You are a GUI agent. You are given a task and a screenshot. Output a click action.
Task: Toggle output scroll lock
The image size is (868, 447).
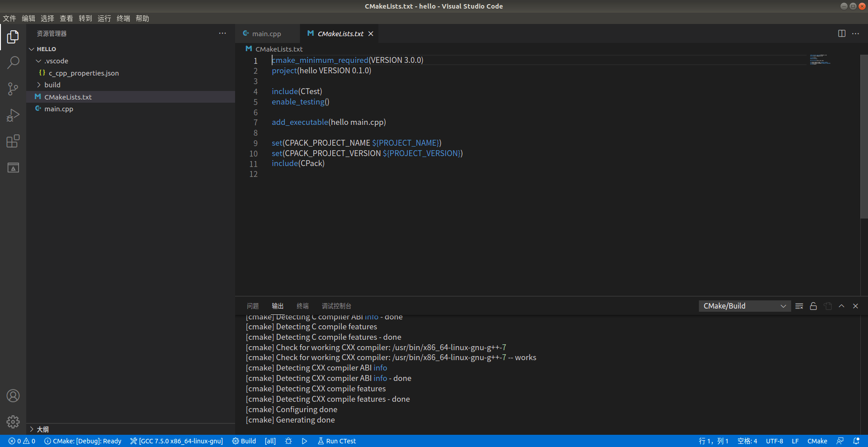point(813,306)
